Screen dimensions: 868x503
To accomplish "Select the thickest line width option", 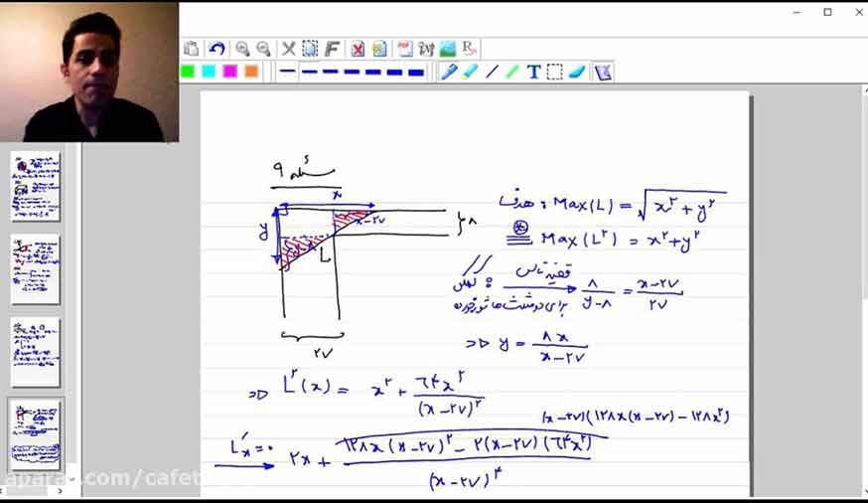I will 416,72.
